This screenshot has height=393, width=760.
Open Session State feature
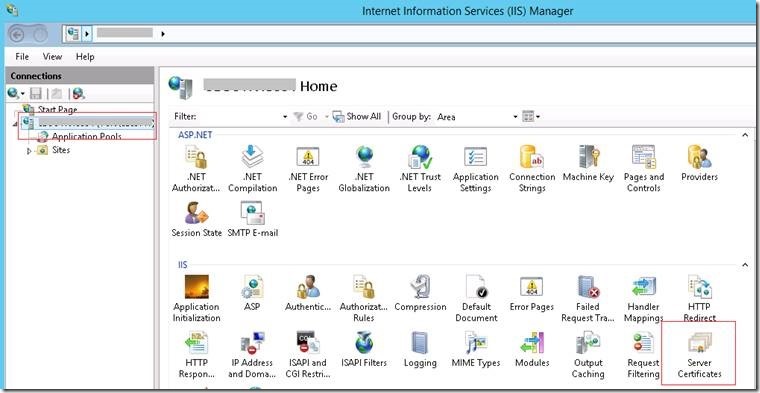[x=196, y=219]
